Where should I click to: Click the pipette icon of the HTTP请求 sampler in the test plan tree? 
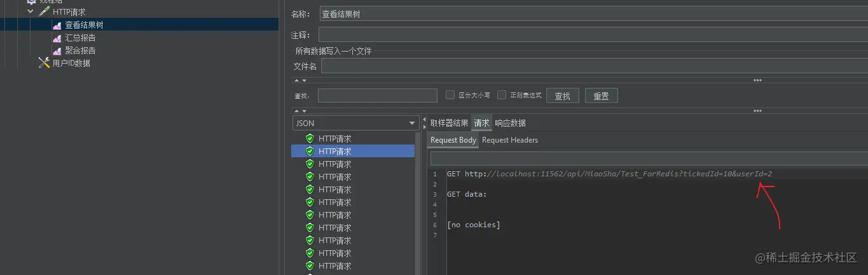coord(44,12)
